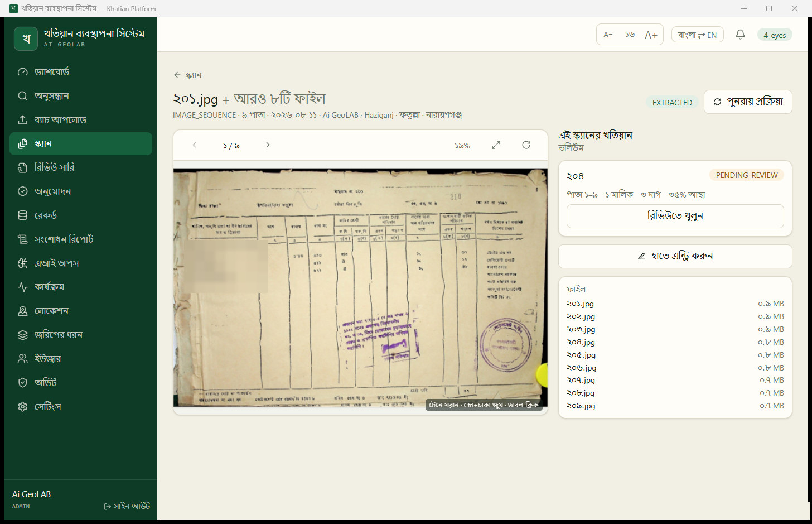Click রিভিউতে খুলুন button

click(675, 216)
